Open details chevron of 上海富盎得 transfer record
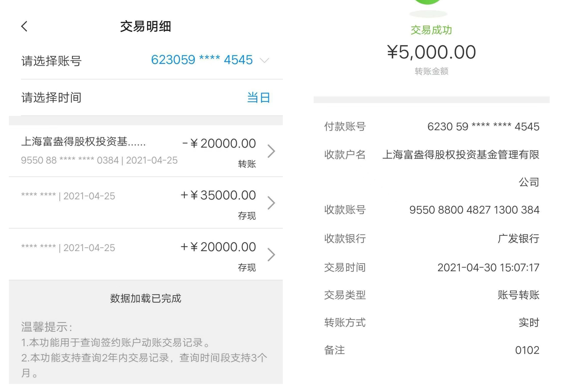Screen dimensions: 588x392 point(271,151)
